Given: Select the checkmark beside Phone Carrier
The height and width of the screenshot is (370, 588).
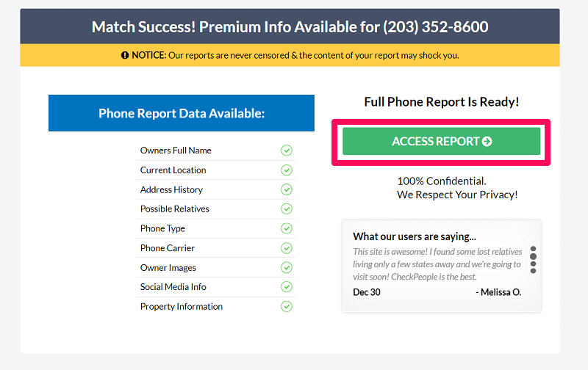Looking at the screenshot, I should click(287, 248).
